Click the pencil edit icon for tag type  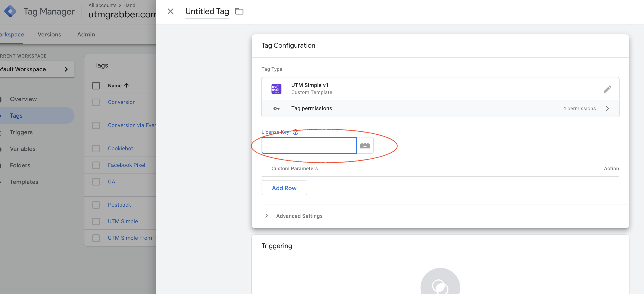607,89
